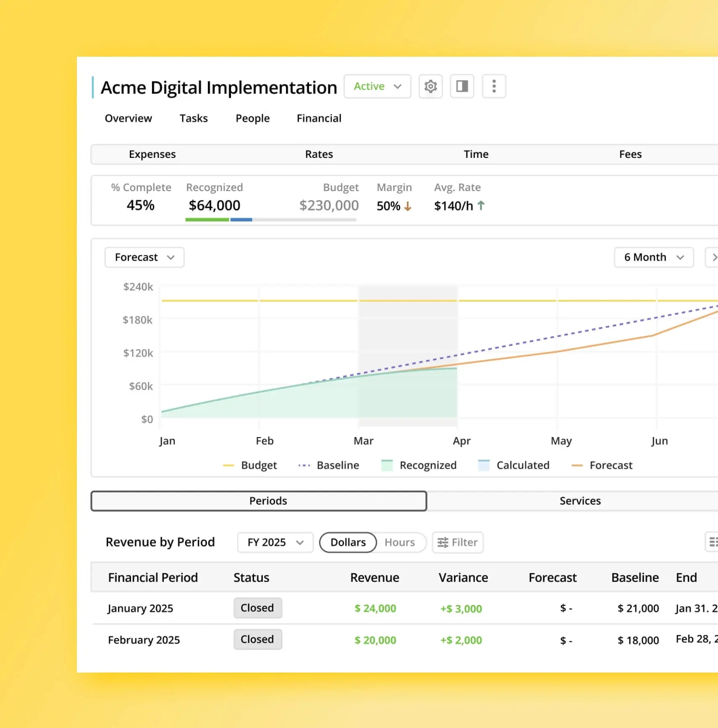
Task: Toggle the side panel layout icon
Action: tap(462, 86)
